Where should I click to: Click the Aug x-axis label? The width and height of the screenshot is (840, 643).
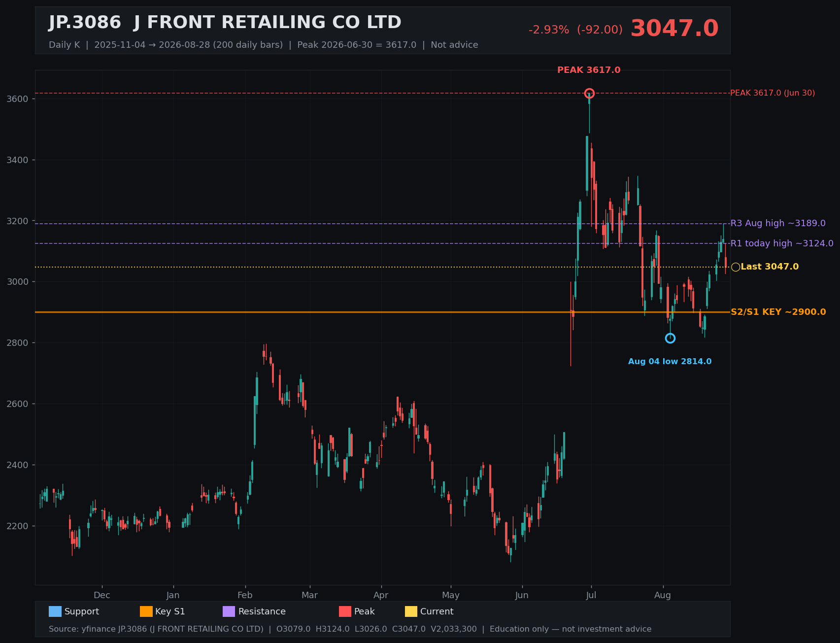(663, 595)
